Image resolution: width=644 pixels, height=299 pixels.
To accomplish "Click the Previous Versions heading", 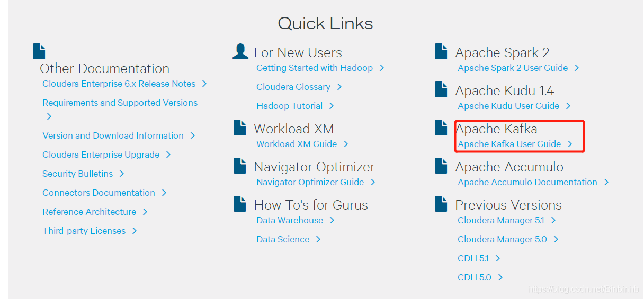I will [509, 205].
